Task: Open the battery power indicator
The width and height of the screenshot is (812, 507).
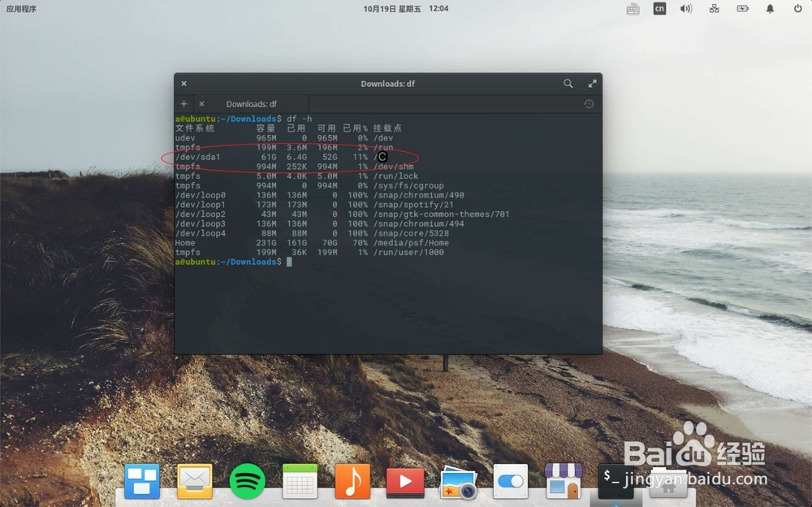Action: point(743,9)
